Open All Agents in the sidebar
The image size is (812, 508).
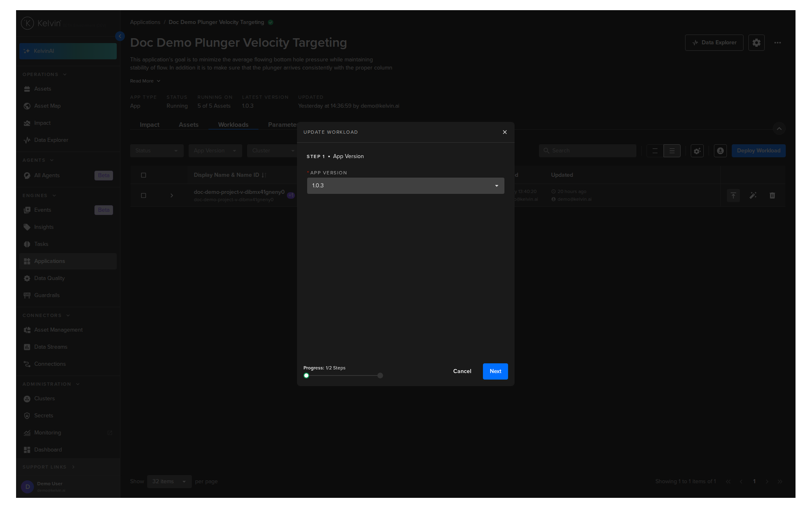[x=68, y=175]
